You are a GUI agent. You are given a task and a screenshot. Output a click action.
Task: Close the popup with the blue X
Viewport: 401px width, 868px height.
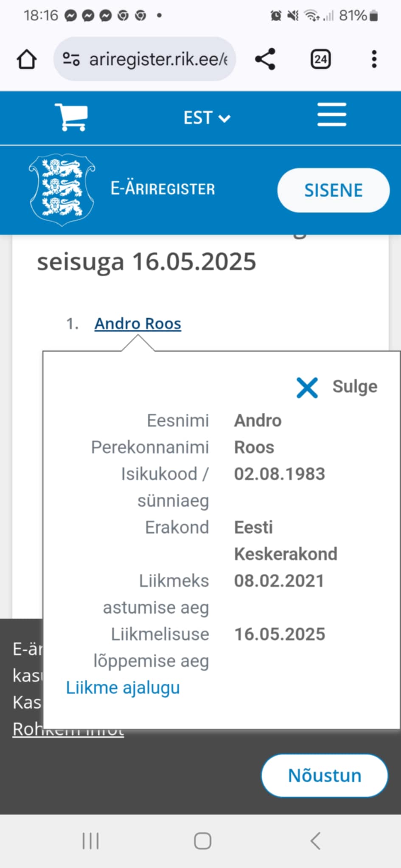(x=307, y=387)
